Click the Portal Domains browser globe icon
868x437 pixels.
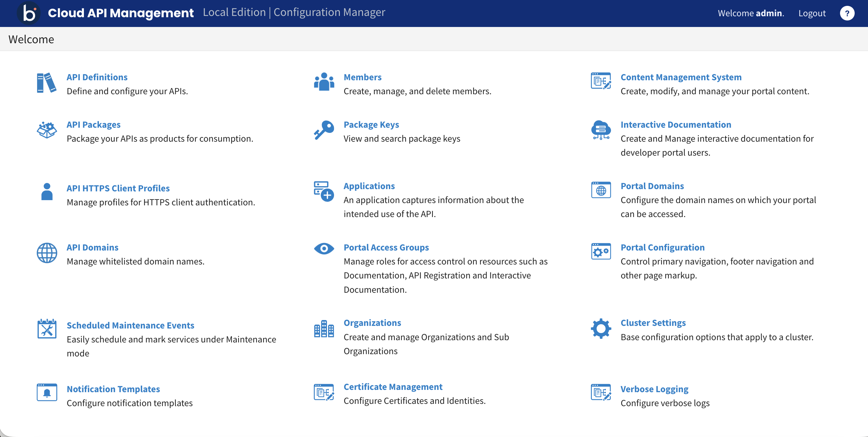[601, 190]
